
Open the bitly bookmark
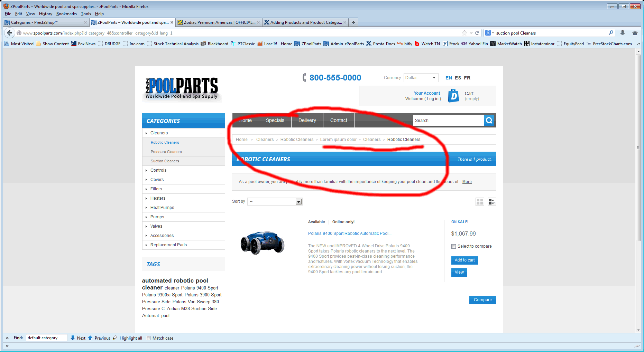tap(405, 44)
